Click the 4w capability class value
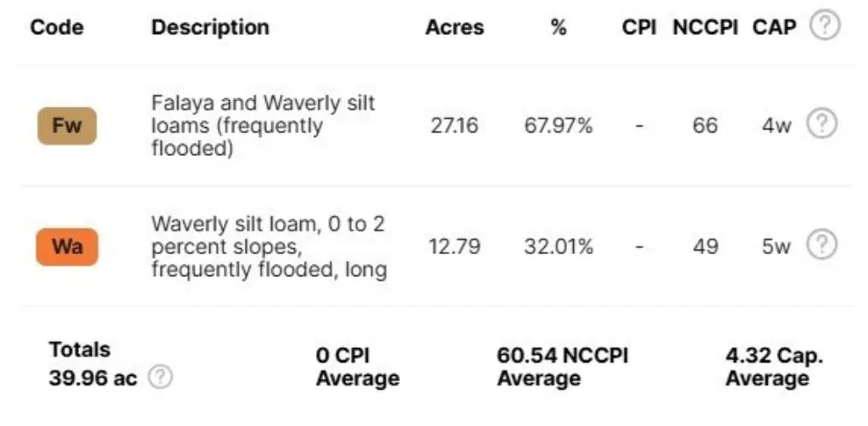868x426 pixels. (x=776, y=126)
